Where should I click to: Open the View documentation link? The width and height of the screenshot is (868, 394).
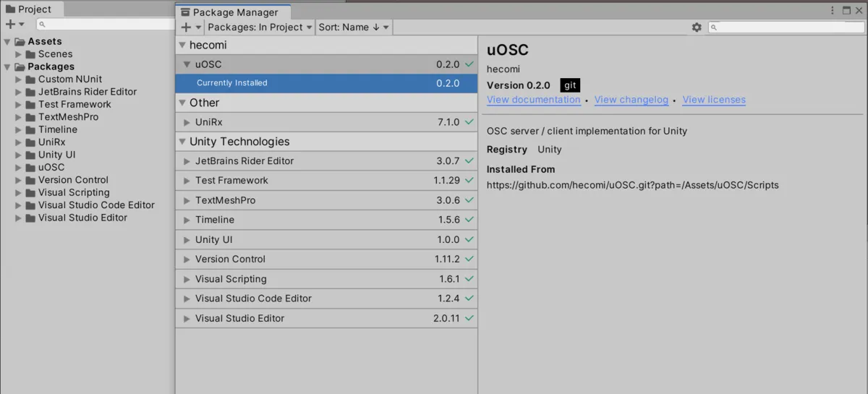coord(533,100)
